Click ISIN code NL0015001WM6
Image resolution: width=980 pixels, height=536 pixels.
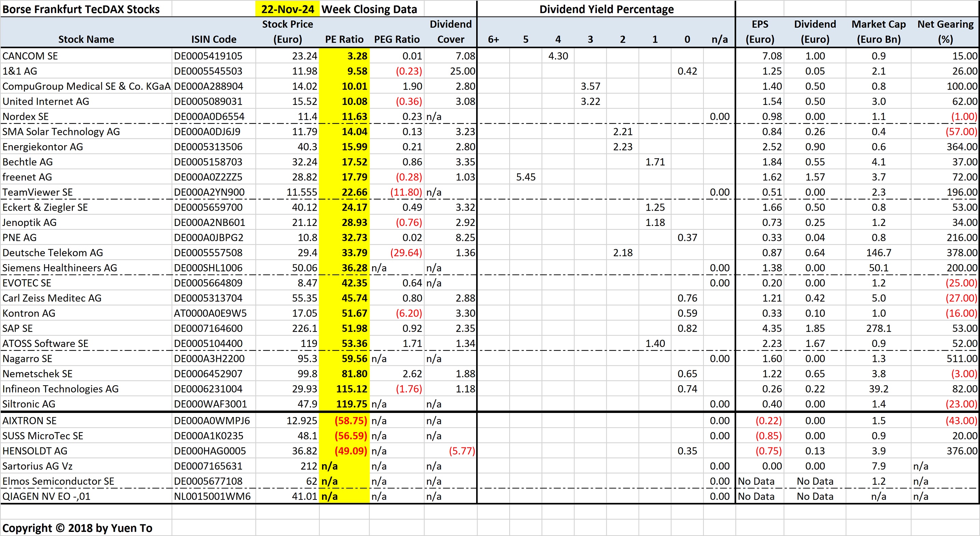(x=212, y=496)
